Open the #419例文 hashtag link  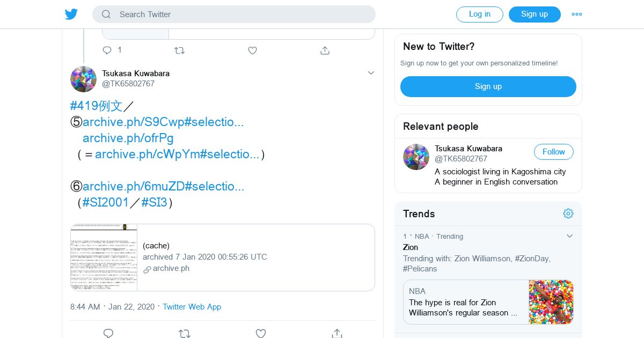pos(97,106)
